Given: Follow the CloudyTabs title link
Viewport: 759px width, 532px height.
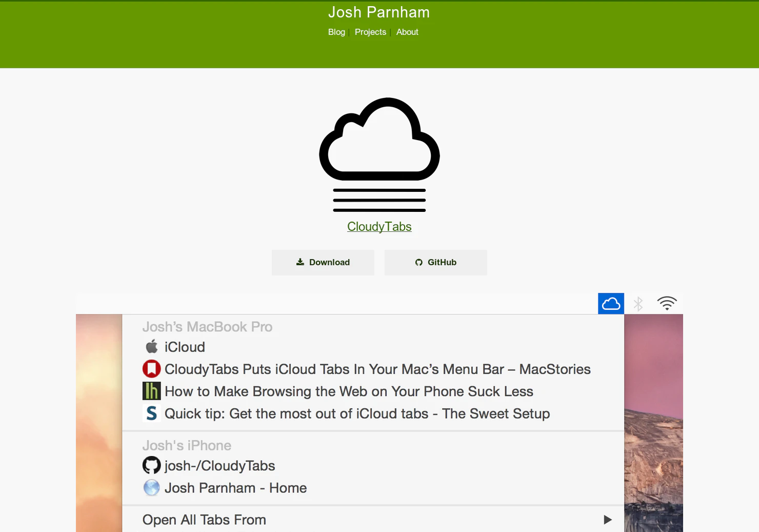Looking at the screenshot, I should click(379, 226).
